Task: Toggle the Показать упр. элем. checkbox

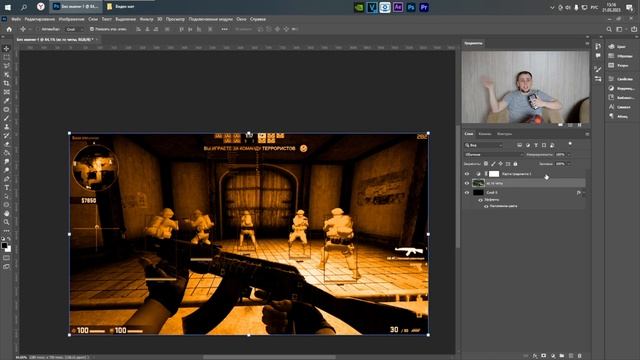Action: (92, 29)
